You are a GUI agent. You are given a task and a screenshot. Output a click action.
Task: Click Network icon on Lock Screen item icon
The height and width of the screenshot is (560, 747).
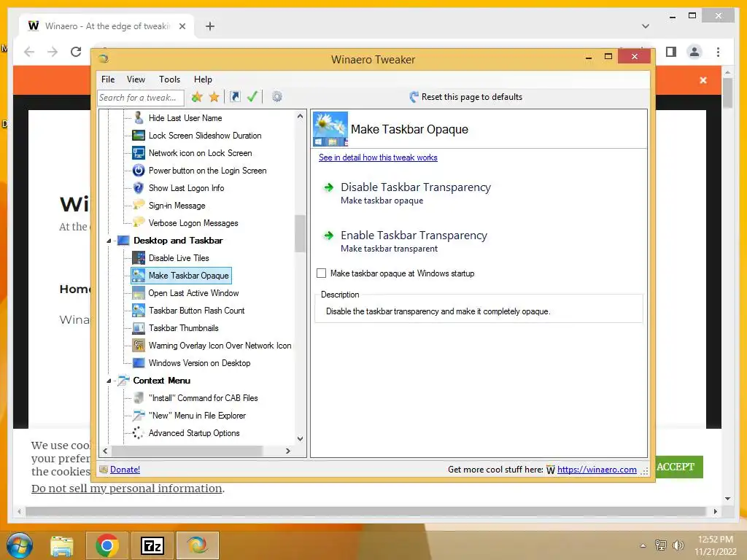point(139,153)
